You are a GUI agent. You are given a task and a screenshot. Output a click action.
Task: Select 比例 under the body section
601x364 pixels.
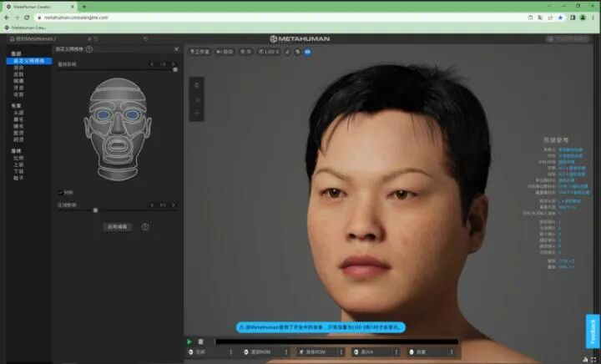point(18,158)
